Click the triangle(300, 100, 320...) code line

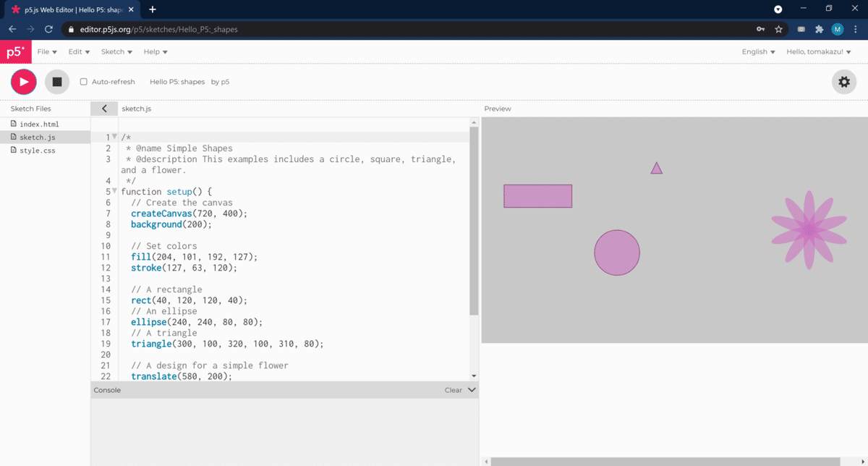(x=227, y=344)
